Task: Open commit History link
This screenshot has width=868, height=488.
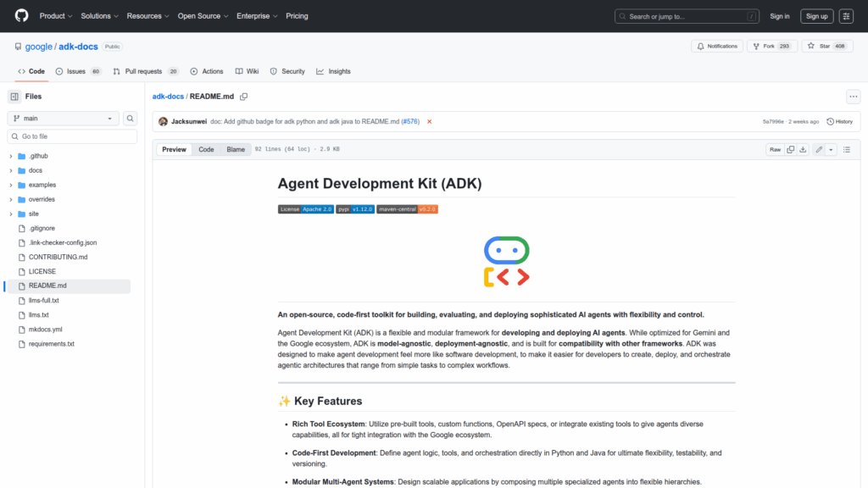Action: [x=839, y=121]
